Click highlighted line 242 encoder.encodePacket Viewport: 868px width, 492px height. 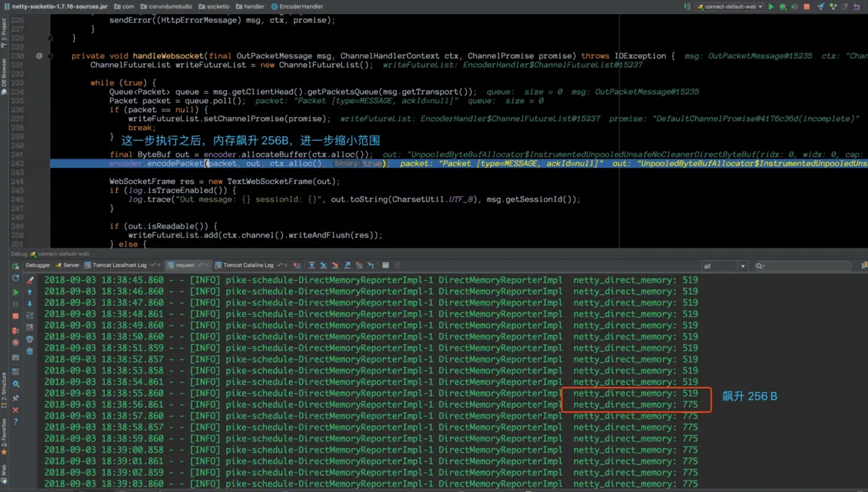click(458, 163)
